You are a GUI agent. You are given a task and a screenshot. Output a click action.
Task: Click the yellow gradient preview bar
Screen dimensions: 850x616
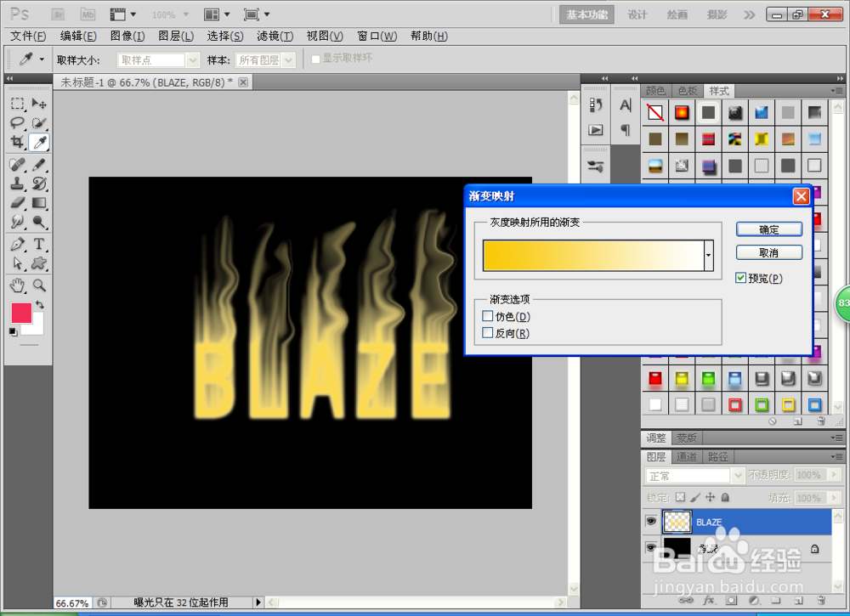pyautogui.click(x=593, y=255)
